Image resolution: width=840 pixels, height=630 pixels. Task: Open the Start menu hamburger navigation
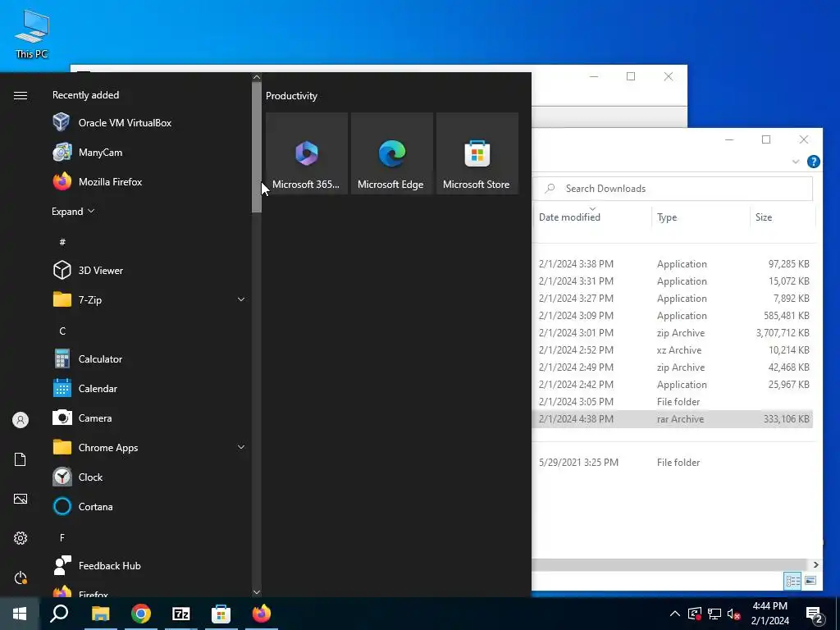pos(21,95)
